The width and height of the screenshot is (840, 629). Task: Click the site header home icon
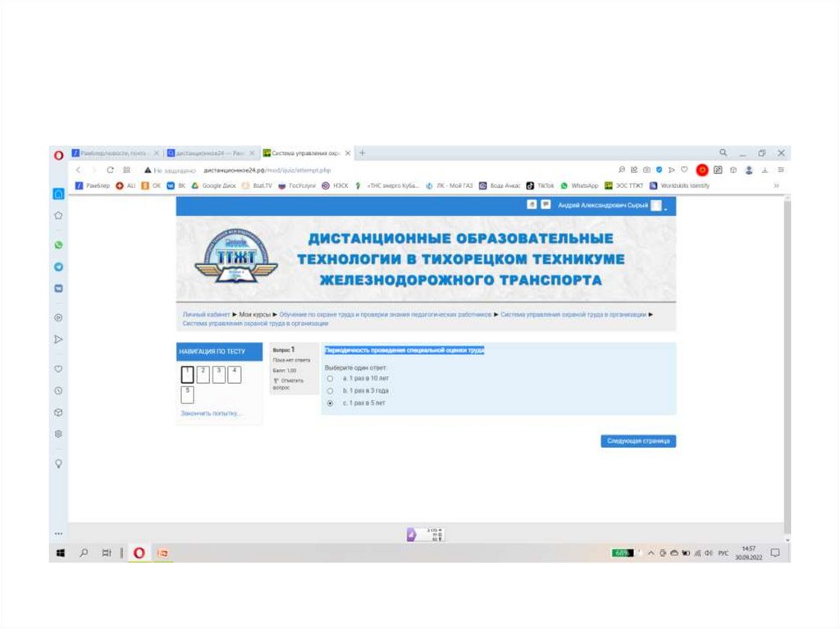click(532, 204)
